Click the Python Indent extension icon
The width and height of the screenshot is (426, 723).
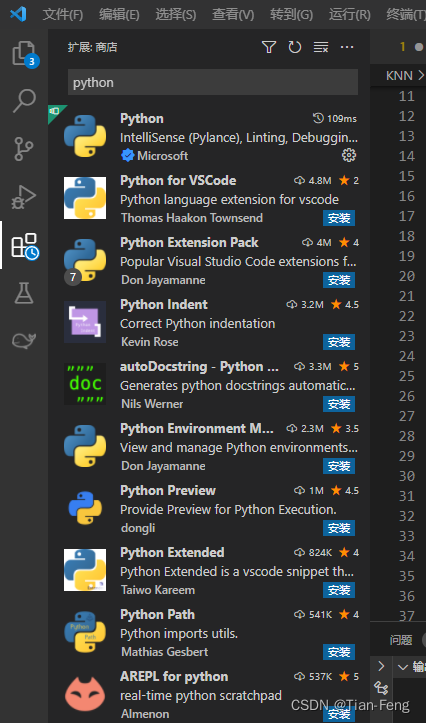pyautogui.click(x=85, y=322)
